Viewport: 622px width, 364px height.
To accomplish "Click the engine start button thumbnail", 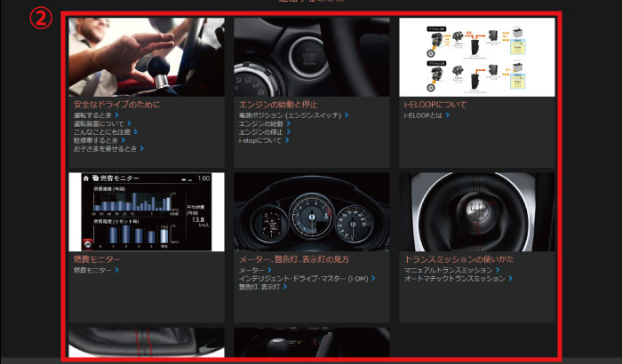I will [312, 57].
